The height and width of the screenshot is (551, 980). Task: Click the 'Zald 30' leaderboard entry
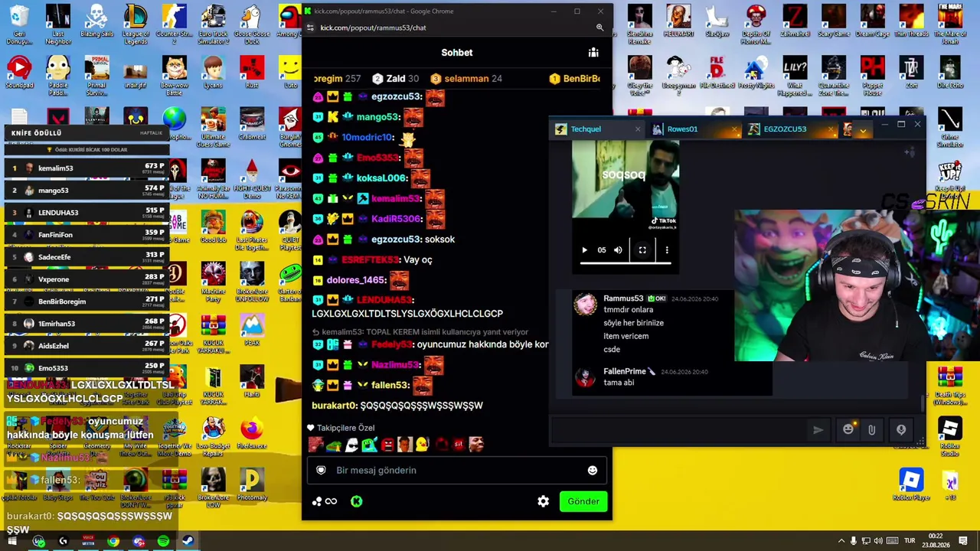click(x=396, y=79)
